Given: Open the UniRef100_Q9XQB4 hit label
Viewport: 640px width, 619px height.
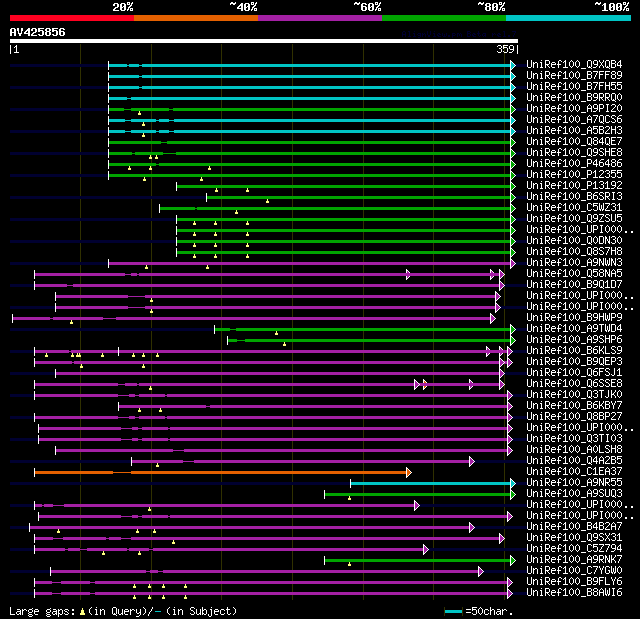Looking at the screenshot, I should coord(574,64).
